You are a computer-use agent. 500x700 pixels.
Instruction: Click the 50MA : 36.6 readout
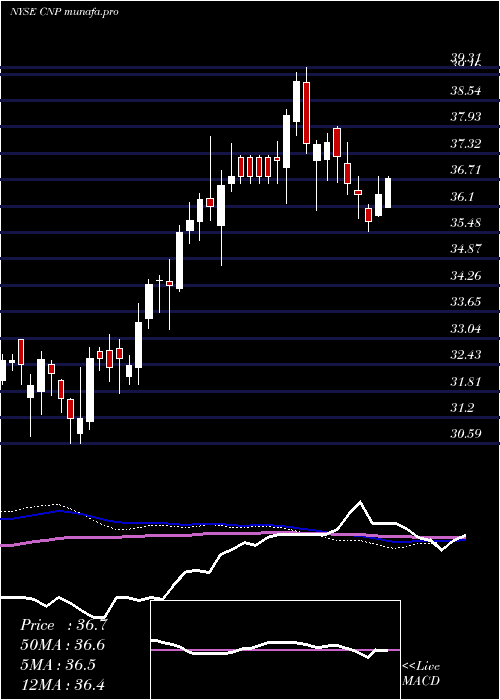[x=62, y=645]
